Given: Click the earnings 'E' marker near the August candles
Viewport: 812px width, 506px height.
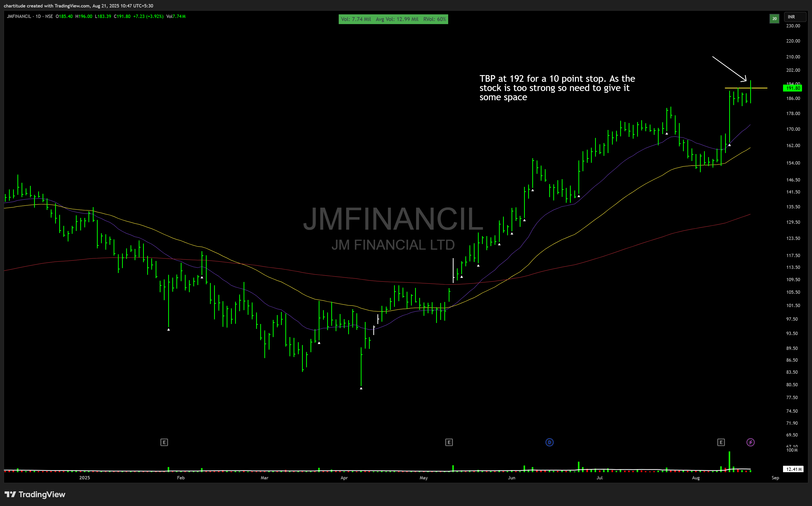Looking at the screenshot, I should tap(722, 442).
